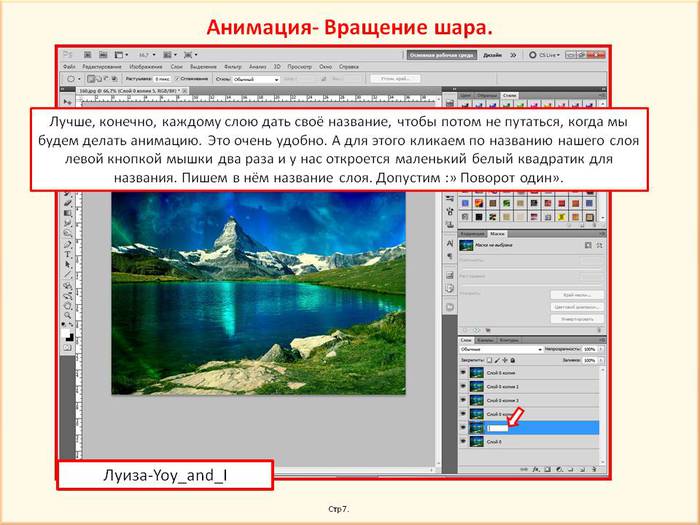Launch Bridge from the application bar

88,55
